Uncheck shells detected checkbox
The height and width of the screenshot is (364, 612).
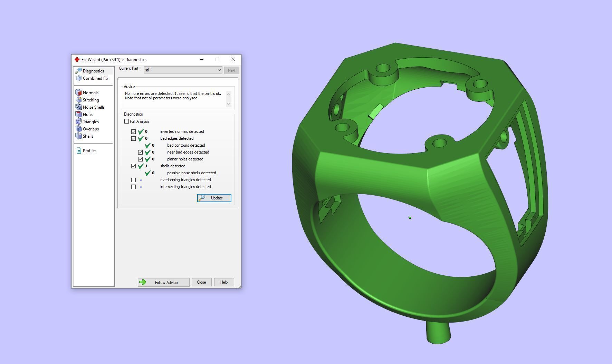click(134, 166)
